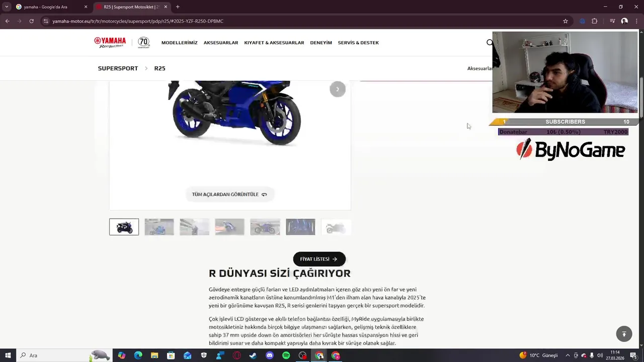
Task: Open MODELLERİMİZ menu
Action: [179, 43]
